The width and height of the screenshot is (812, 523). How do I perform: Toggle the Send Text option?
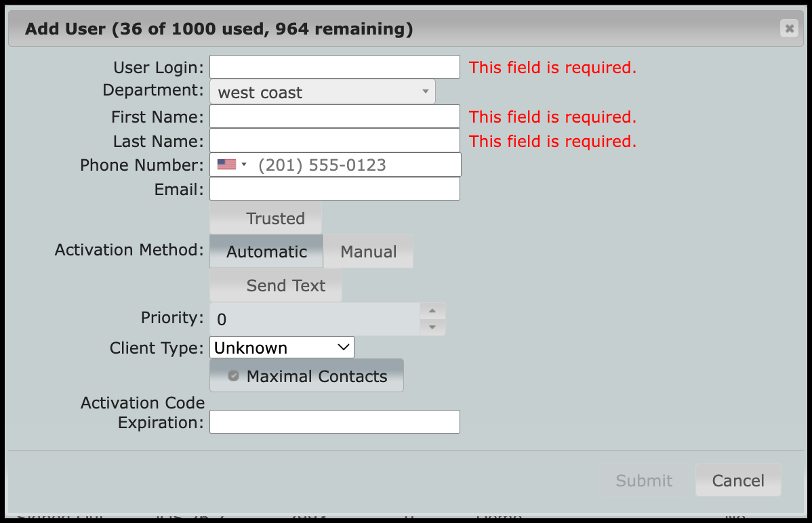click(x=276, y=286)
